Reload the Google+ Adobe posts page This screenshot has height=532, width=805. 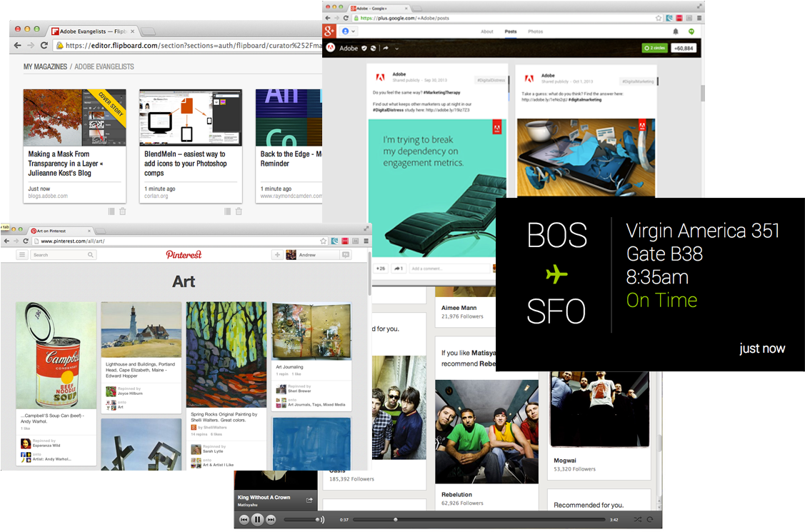[x=346, y=18]
